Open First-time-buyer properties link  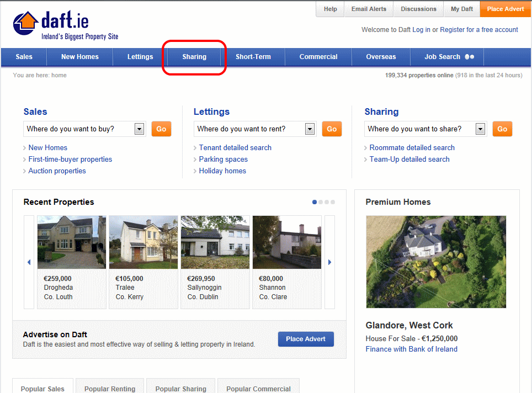pyautogui.click(x=70, y=159)
